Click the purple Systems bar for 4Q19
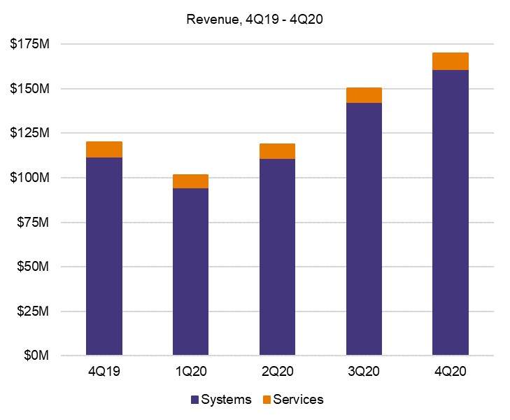This screenshot has width=510, height=420. 104,256
